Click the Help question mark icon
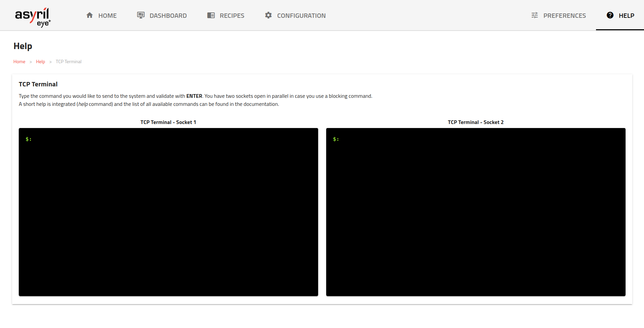 [610, 15]
